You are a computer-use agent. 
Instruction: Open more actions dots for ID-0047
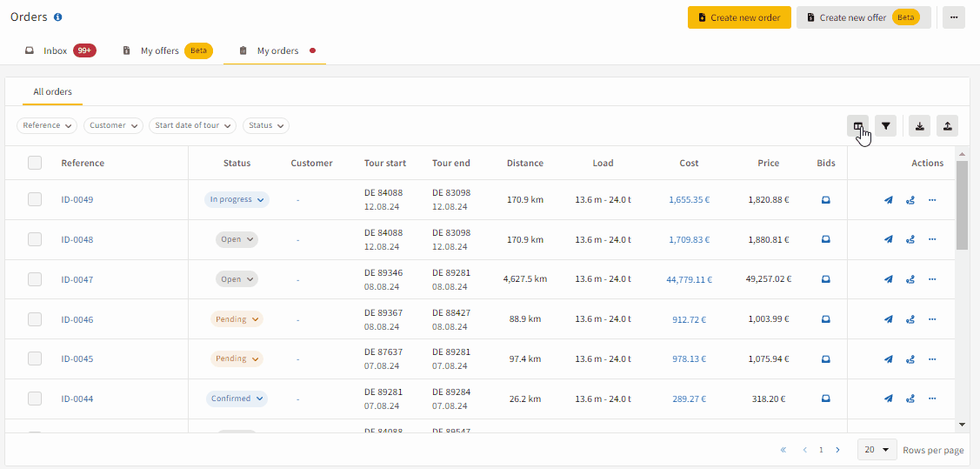pos(932,279)
